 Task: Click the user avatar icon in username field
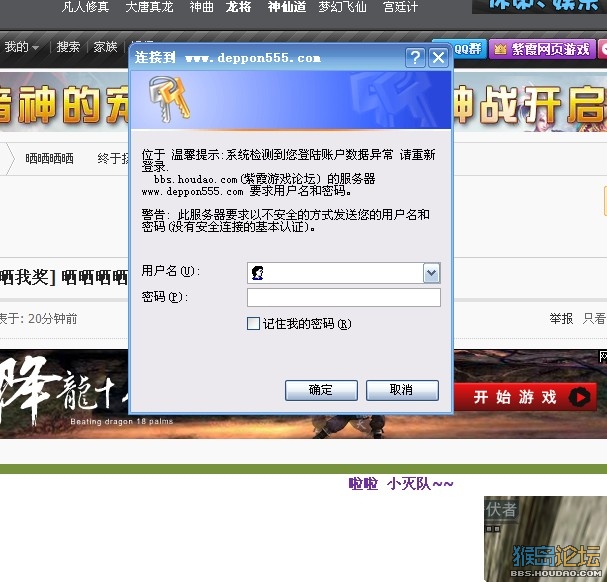pyautogui.click(x=257, y=273)
